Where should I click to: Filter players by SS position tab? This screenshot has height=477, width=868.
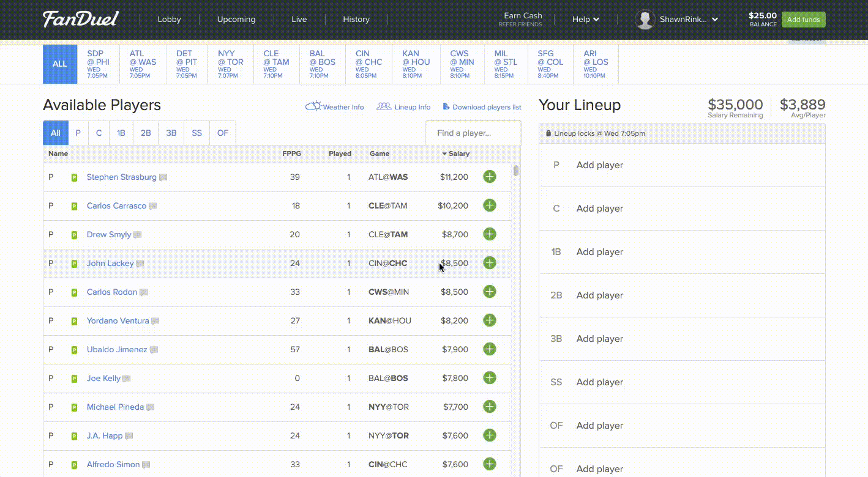(x=196, y=133)
